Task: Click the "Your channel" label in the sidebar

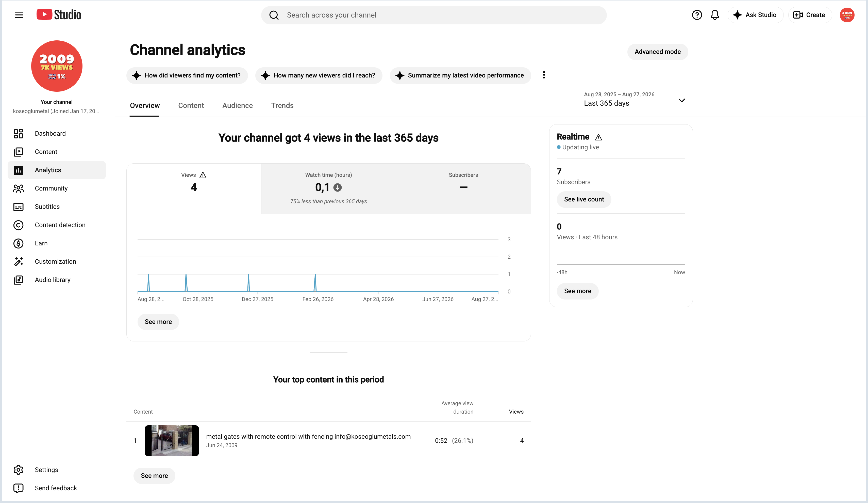Action: (57, 102)
